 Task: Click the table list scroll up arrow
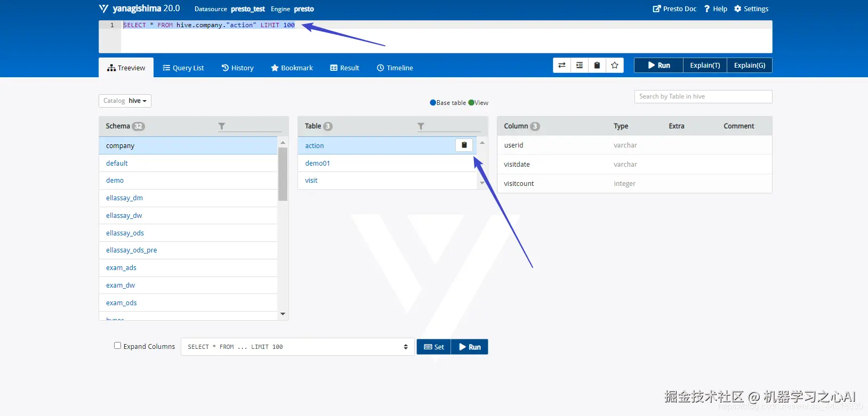[482, 143]
